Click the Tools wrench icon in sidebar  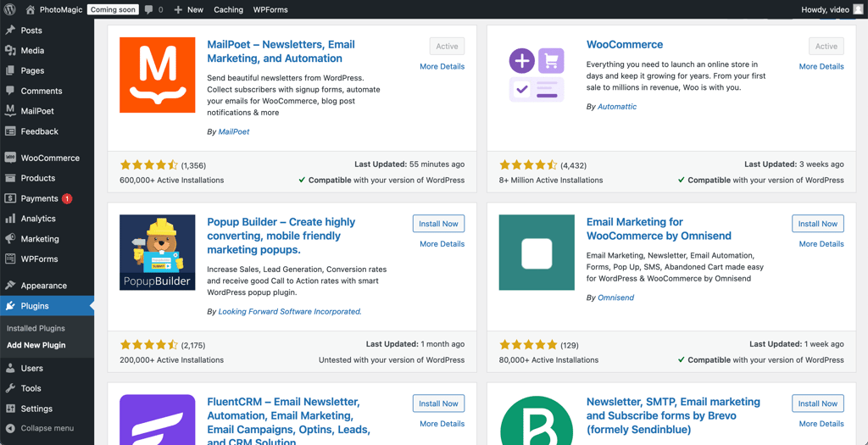click(x=10, y=388)
